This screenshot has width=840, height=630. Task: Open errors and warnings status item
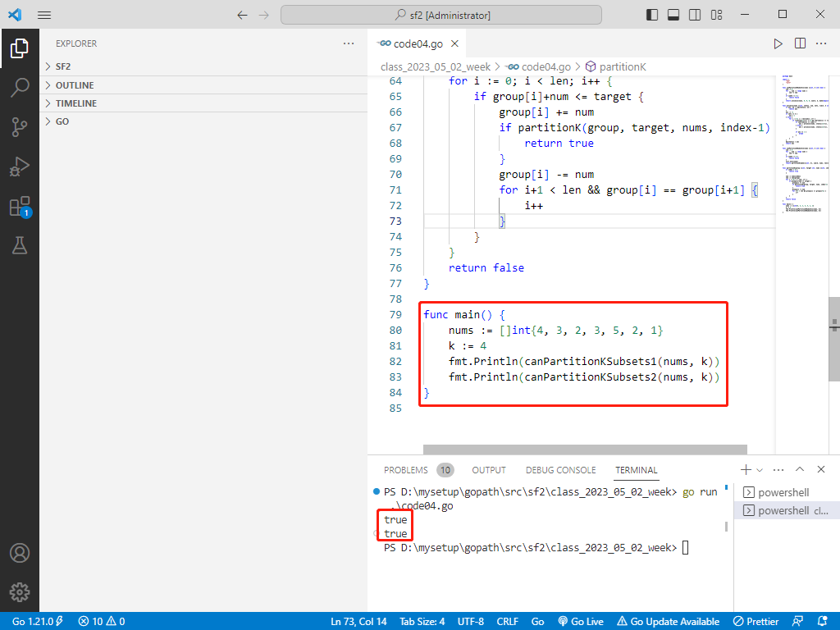[x=101, y=621]
